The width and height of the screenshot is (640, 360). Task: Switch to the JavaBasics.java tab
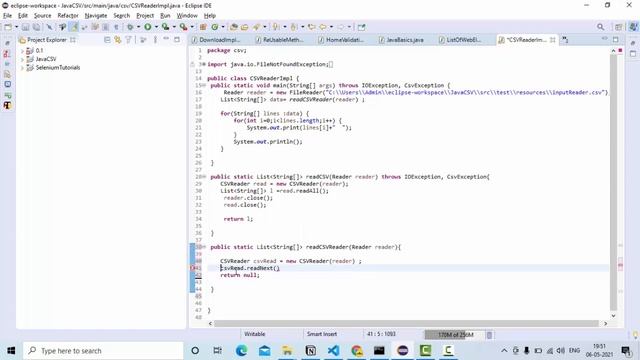[404, 40]
